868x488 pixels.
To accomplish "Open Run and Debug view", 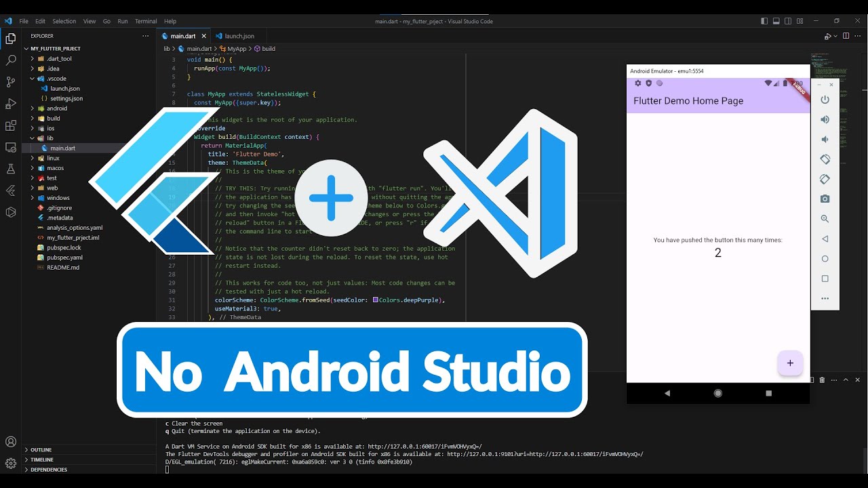I will tap(11, 104).
